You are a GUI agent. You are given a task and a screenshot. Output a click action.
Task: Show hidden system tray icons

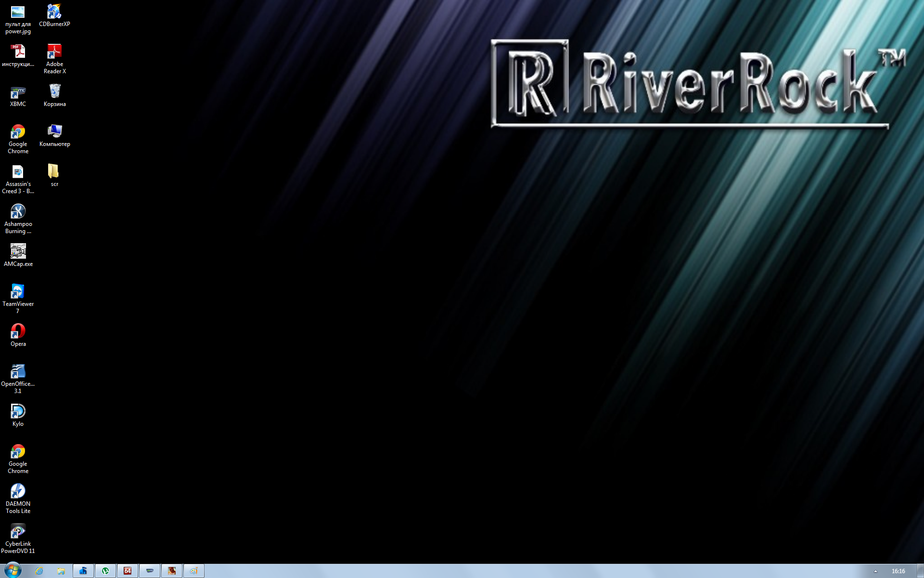pos(875,571)
